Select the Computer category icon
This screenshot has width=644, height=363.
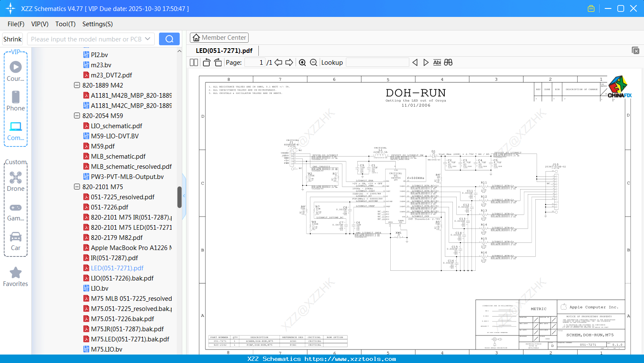tap(16, 131)
